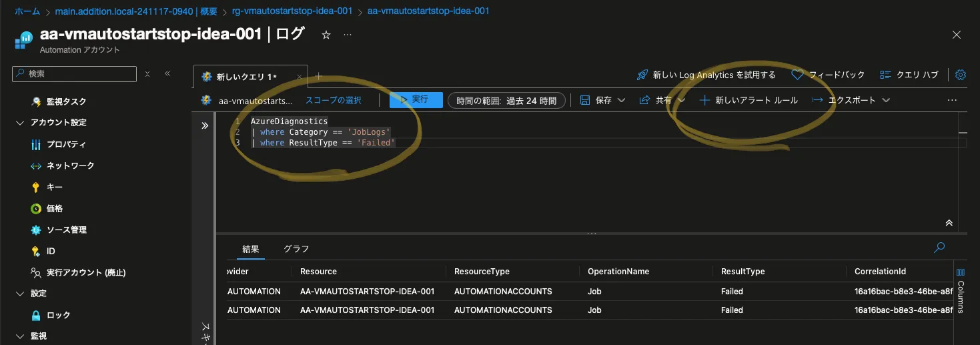Search results with magnifier icon
The image size is (980, 345).
[x=939, y=248]
